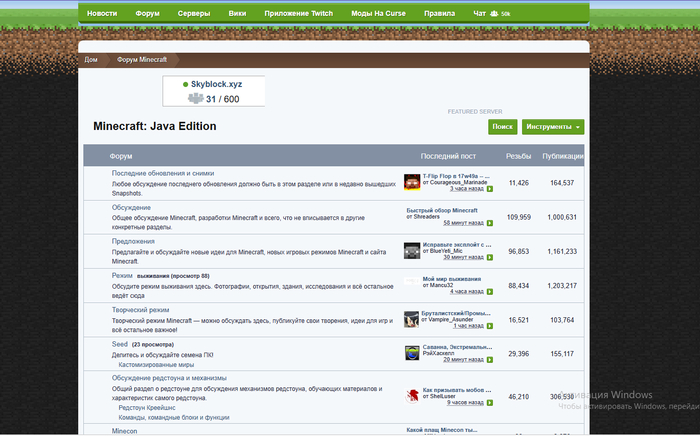The image size is (700, 436).
Task: Click the go-to-post arrow by Shreaders post
Action: pos(490,223)
